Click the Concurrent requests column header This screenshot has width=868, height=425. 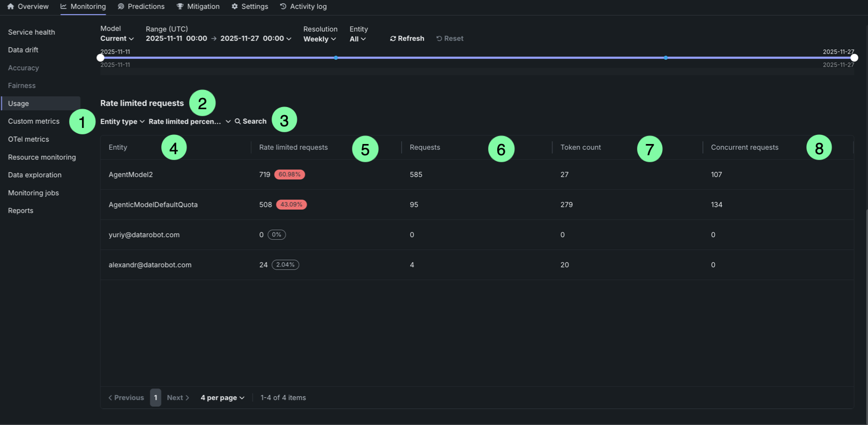click(x=745, y=147)
